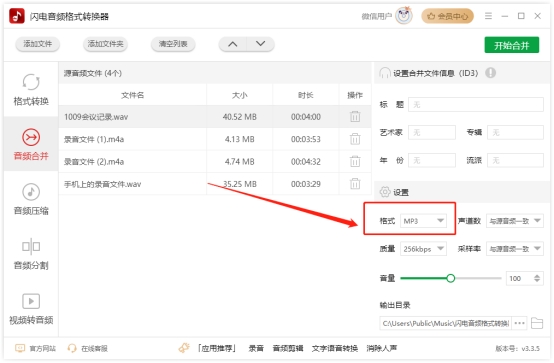This screenshot has width=554, height=363.
Task: Click the 文件名 filename column header
Action: point(132,95)
